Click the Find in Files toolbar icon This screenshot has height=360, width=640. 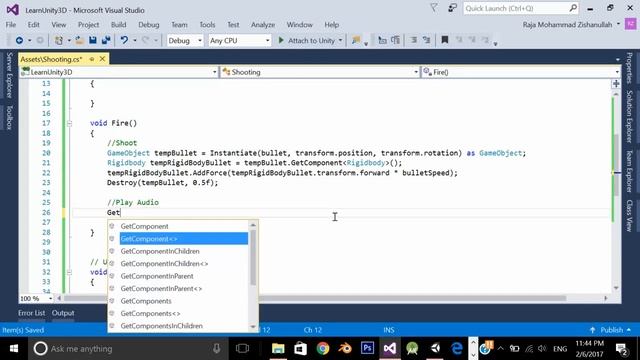click(356, 40)
